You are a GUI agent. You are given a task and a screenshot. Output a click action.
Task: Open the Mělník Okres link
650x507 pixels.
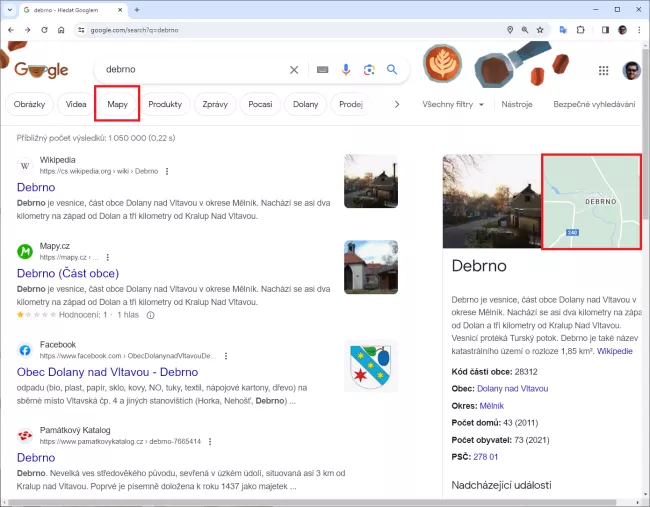(x=492, y=406)
